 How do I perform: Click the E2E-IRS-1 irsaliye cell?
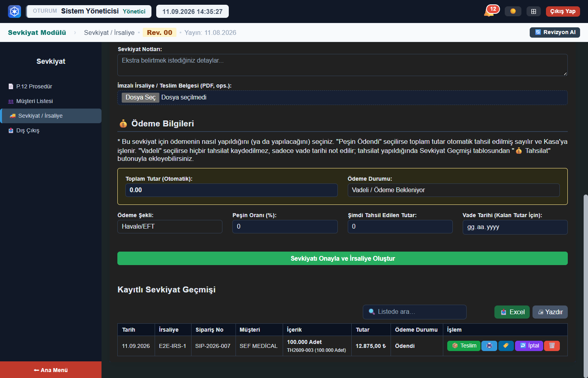coord(172,346)
